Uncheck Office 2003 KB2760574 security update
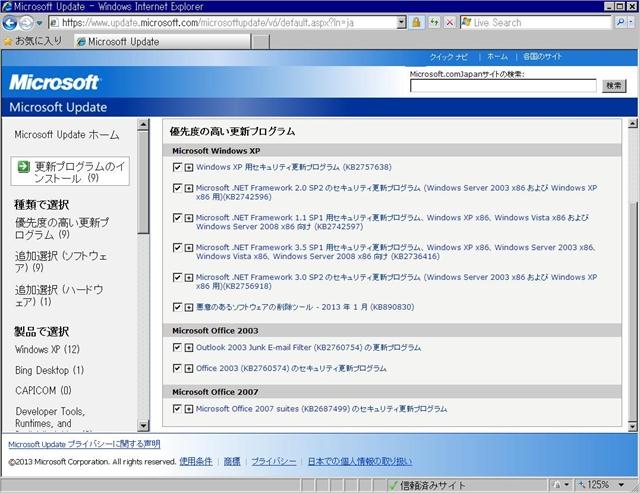640x493 pixels. coord(177,369)
